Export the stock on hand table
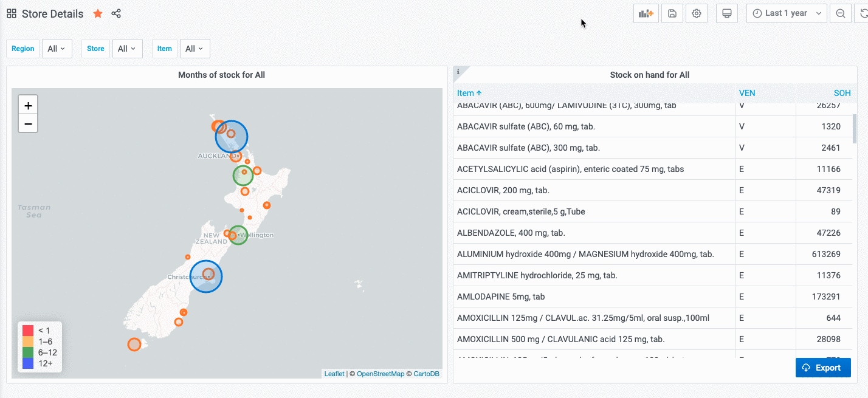Viewport: 868px width, 398px height. click(x=822, y=368)
